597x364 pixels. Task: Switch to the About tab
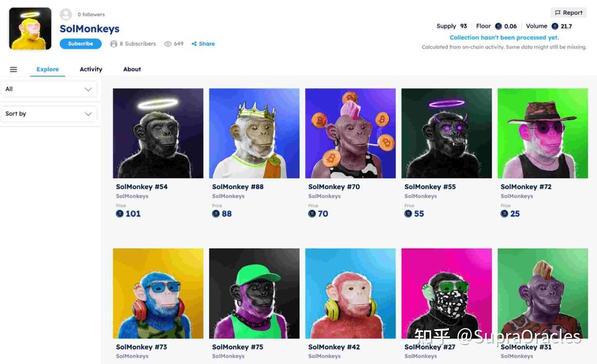(132, 69)
